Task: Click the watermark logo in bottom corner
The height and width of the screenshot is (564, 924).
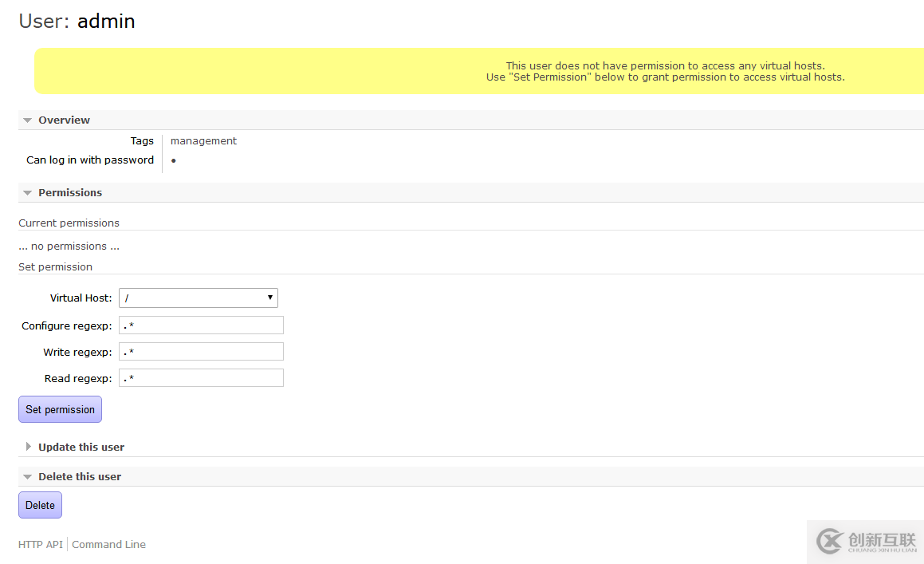Action: click(x=866, y=542)
